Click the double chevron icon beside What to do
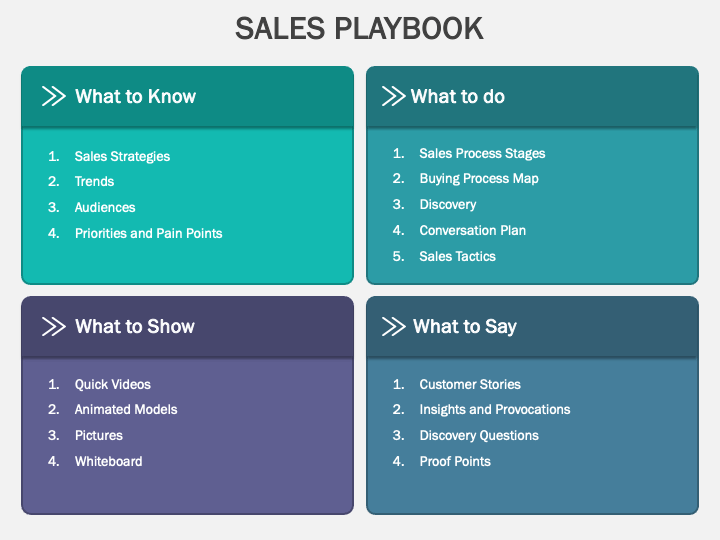 pyautogui.click(x=394, y=96)
